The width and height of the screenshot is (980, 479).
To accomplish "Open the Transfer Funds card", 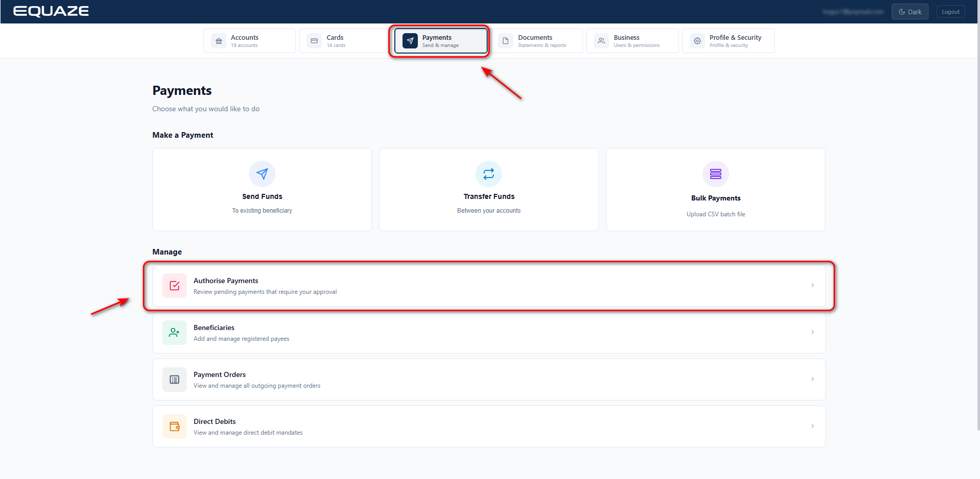I will coord(489,189).
